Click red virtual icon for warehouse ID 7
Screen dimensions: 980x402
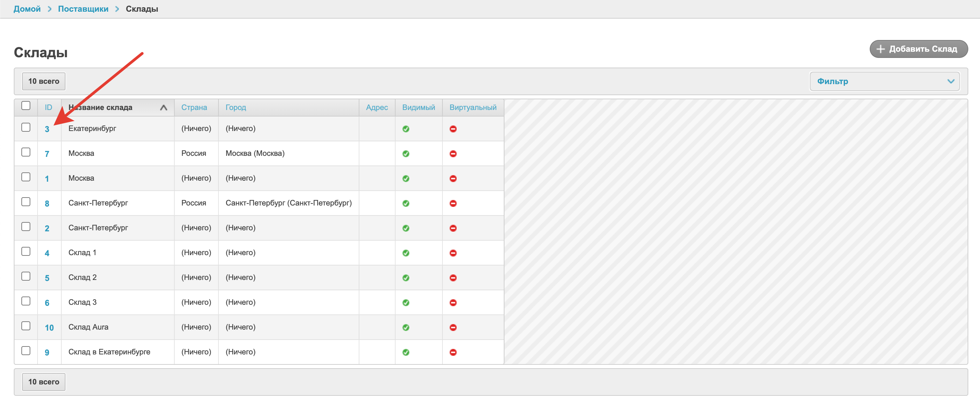453,154
